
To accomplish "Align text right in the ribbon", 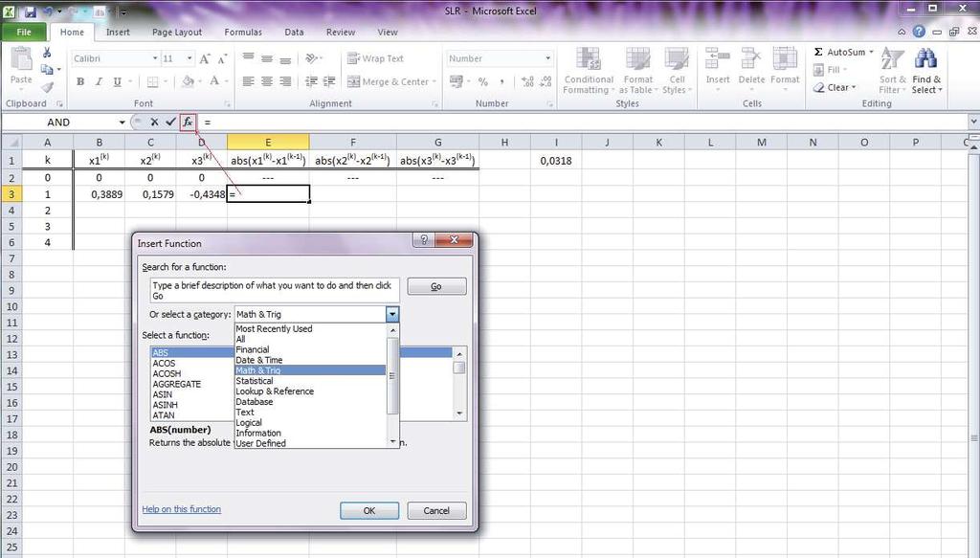I will (x=285, y=82).
